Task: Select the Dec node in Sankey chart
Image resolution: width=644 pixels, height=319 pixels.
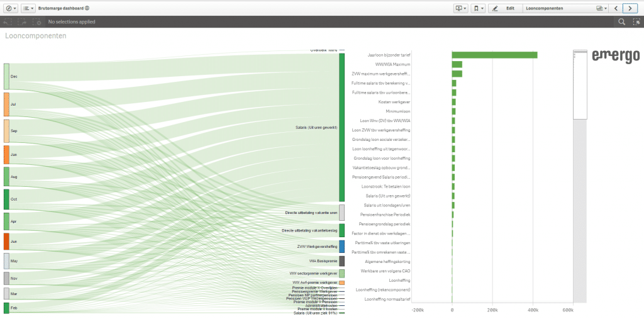Action: (6, 76)
